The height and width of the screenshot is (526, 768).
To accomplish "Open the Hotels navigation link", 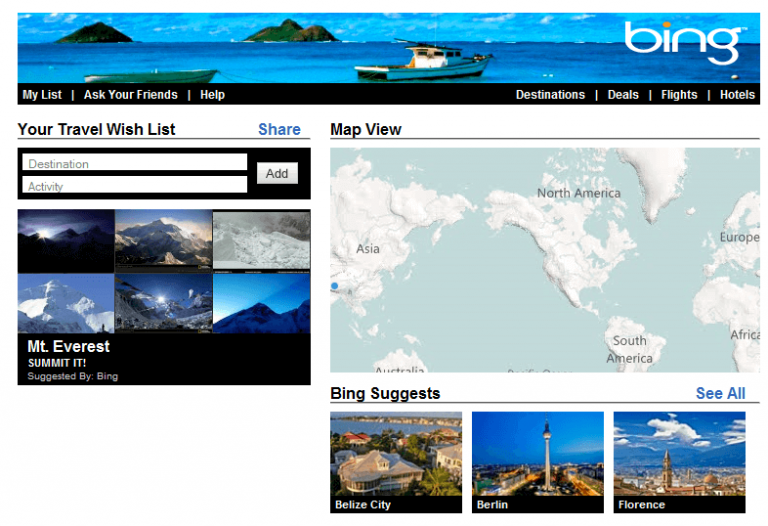I will (x=737, y=95).
